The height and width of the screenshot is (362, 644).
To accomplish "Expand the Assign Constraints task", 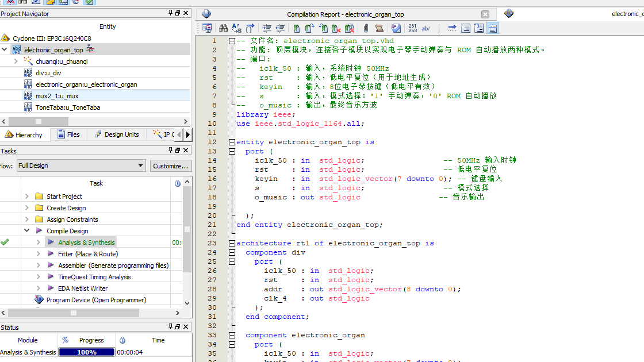I will (x=27, y=219).
